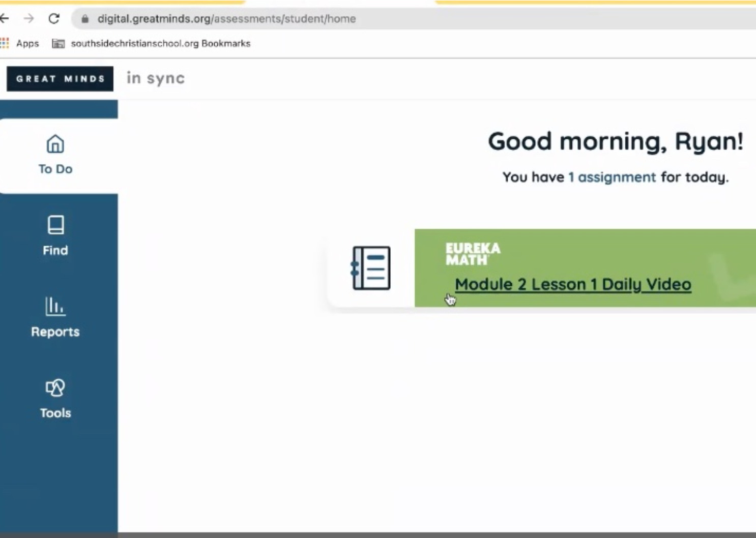Screen dimensions: 756x538
Task: Click the Good morning, Ryan! heading
Action: (616, 141)
